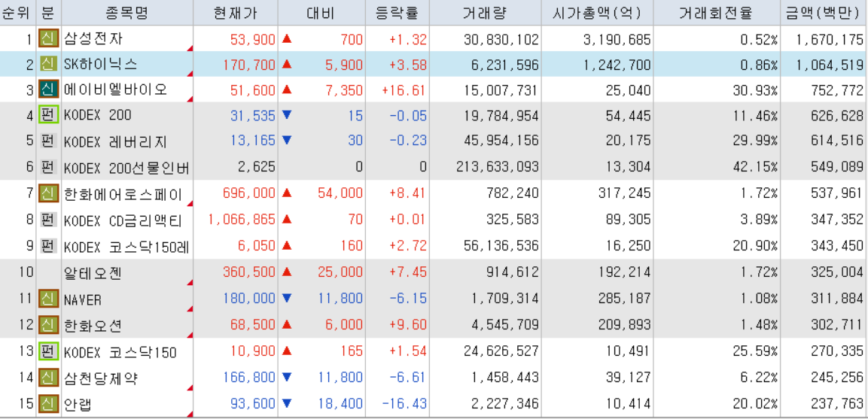The image size is (868, 419).
Task: Click the 신 badge beside 삼성전자
Action: 49,39
